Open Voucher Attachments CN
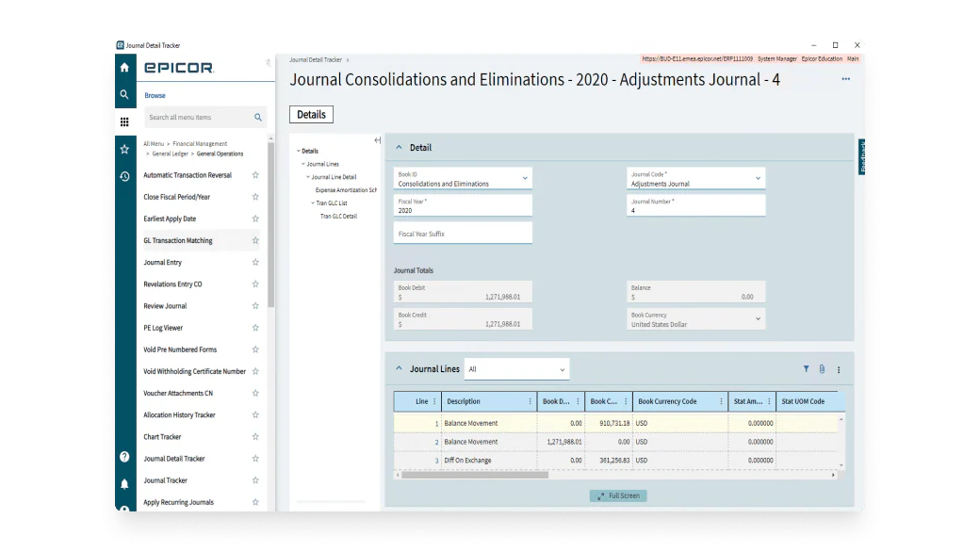This screenshot has width=980, height=551. (x=178, y=393)
